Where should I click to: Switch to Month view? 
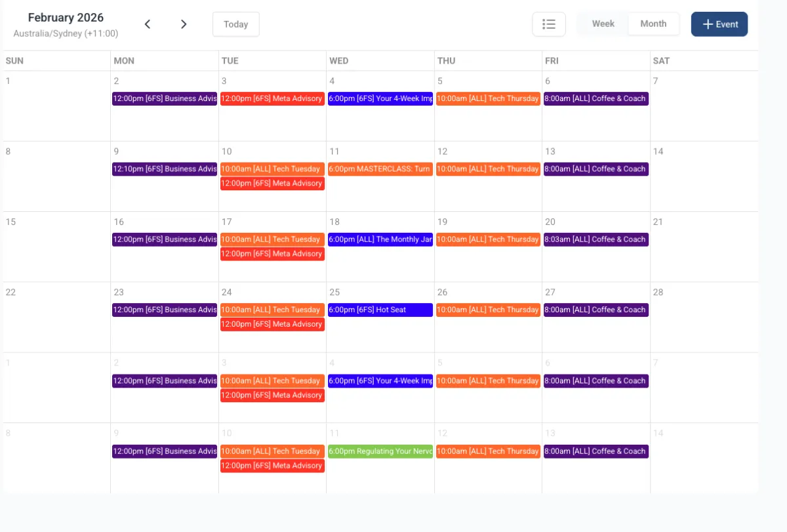tap(653, 24)
